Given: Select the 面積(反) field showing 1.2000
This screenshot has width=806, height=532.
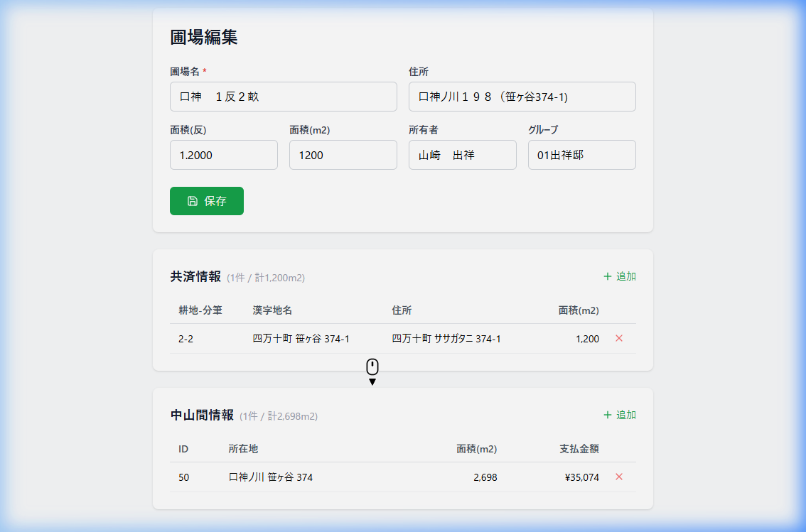Looking at the screenshot, I should click(x=223, y=155).
